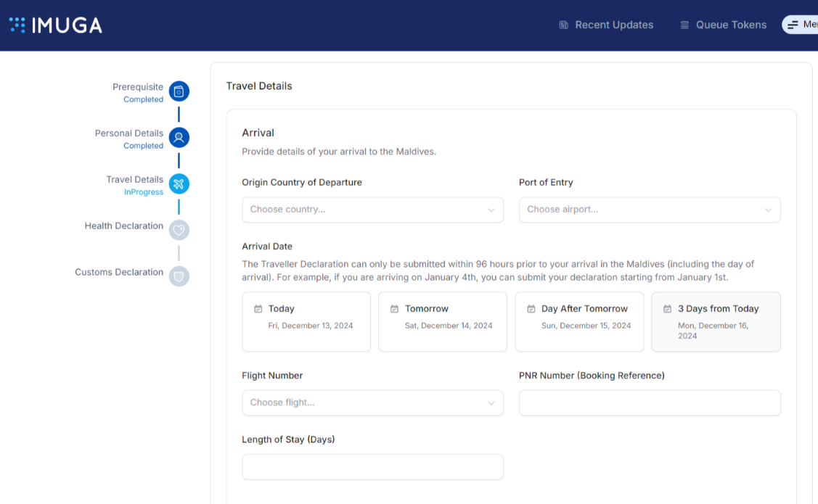Open the Flight Number dropdown
The width and height of the screenshot is (818, 504).
372,403
